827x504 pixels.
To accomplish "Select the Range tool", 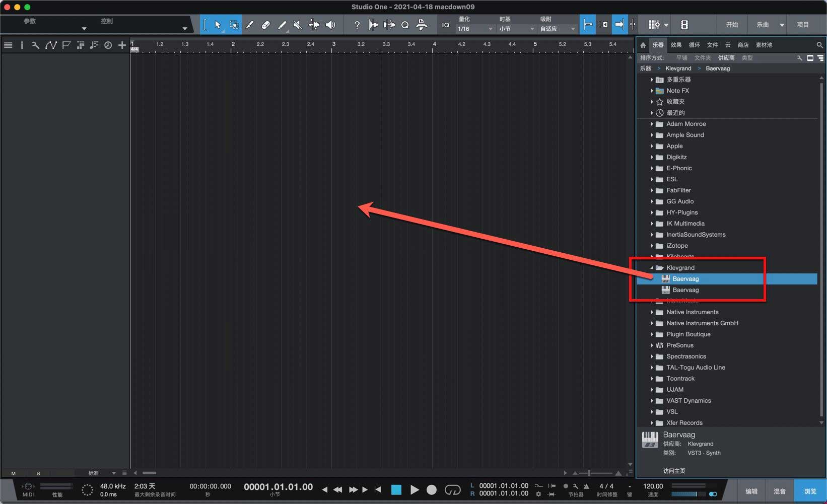I will [234, 25].
